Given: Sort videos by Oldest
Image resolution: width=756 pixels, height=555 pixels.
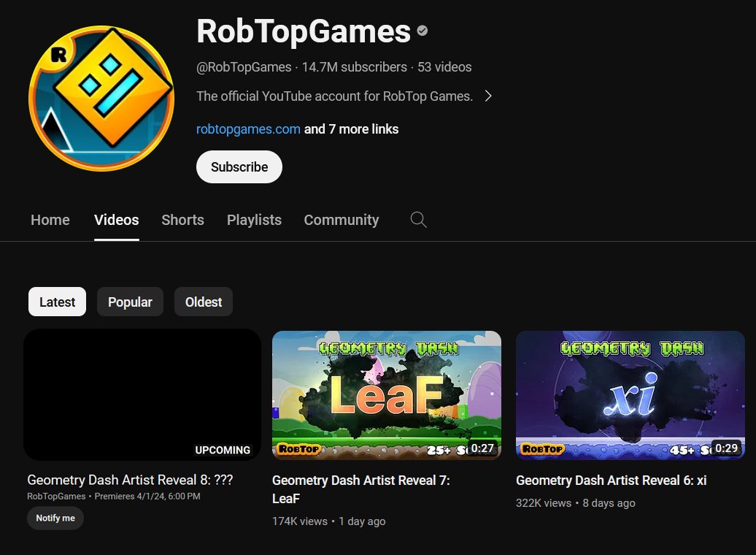Looking at the screenshot, I should click(204, 302).
